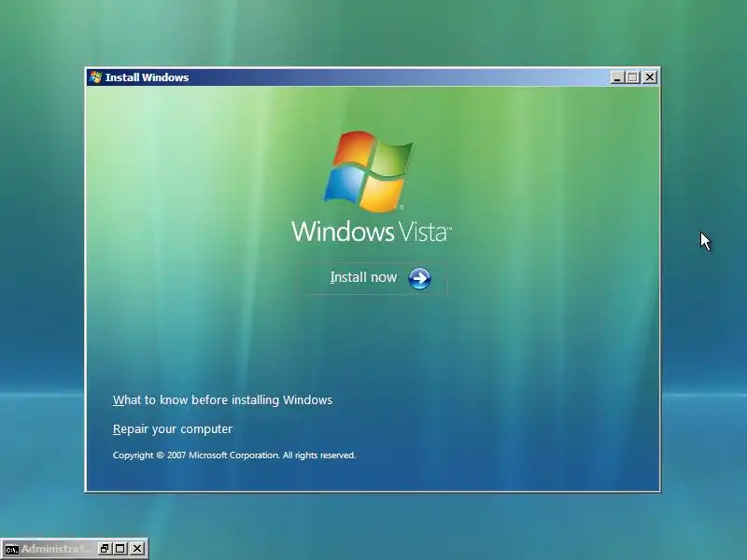Viewport: 747px width, 560px height.
Task: Click the Install Windows title text
Action: (147, 77)
